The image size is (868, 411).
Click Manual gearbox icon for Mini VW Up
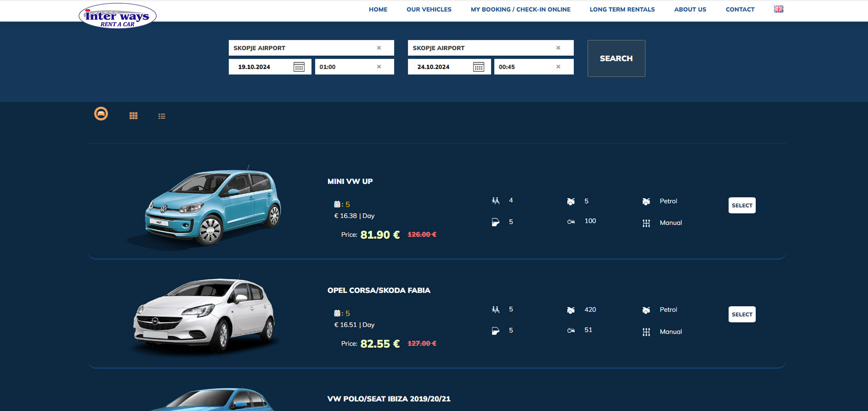click(x=646, y=223)
